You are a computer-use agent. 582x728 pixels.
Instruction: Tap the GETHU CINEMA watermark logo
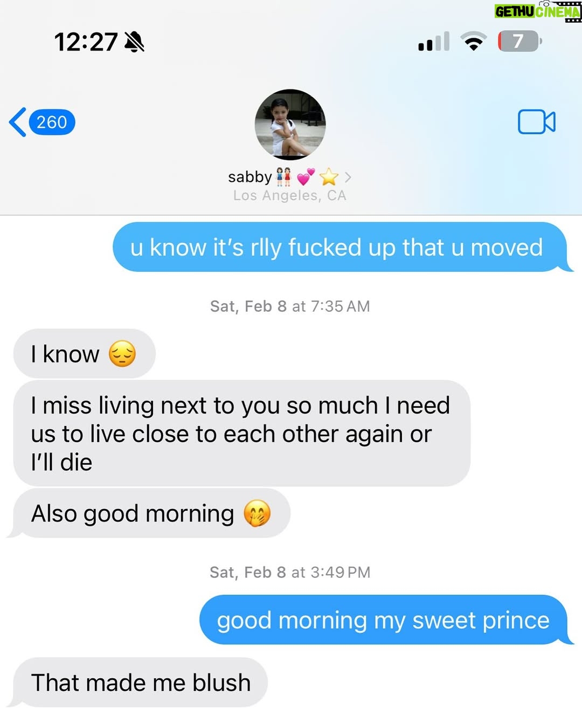(538, 11)
